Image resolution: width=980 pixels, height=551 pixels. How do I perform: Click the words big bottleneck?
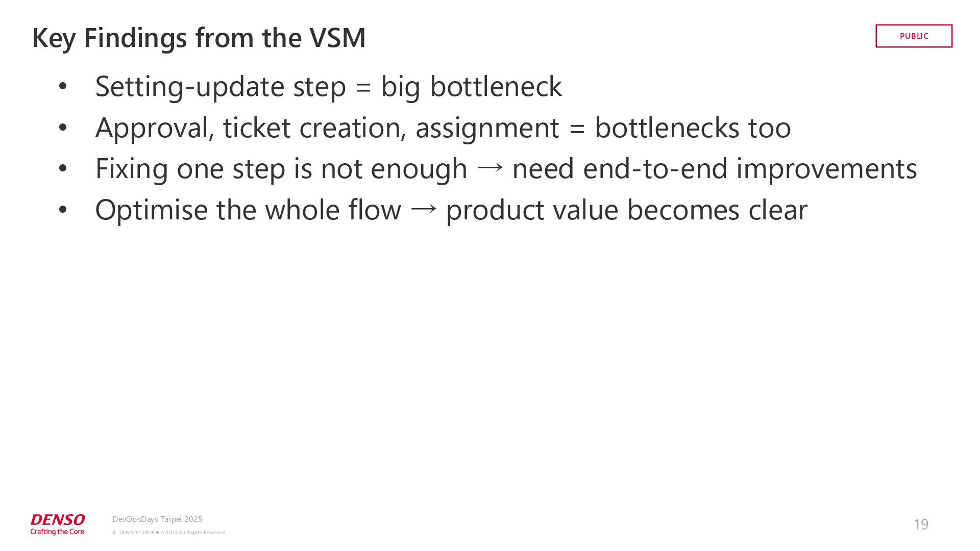(471, 87)
